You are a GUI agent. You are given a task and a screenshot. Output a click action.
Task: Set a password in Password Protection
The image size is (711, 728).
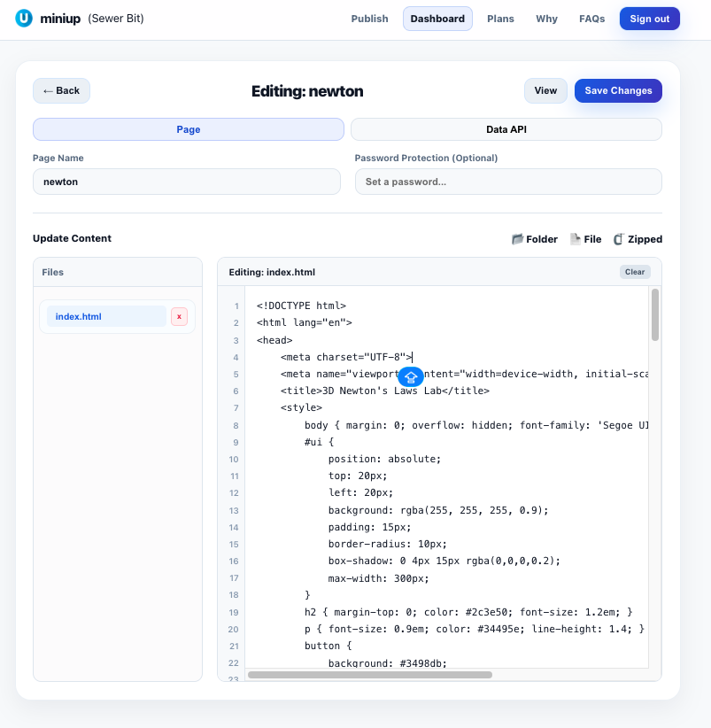tap(508, 181)
